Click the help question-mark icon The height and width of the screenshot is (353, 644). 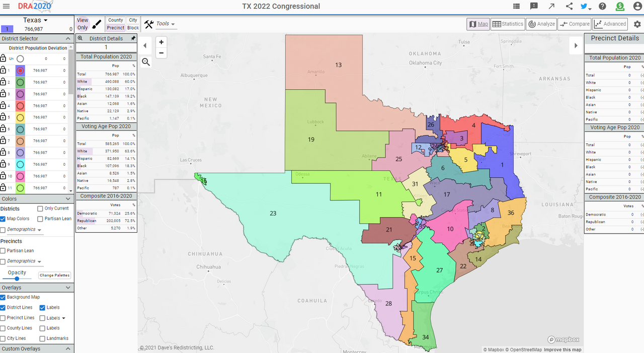602,6
